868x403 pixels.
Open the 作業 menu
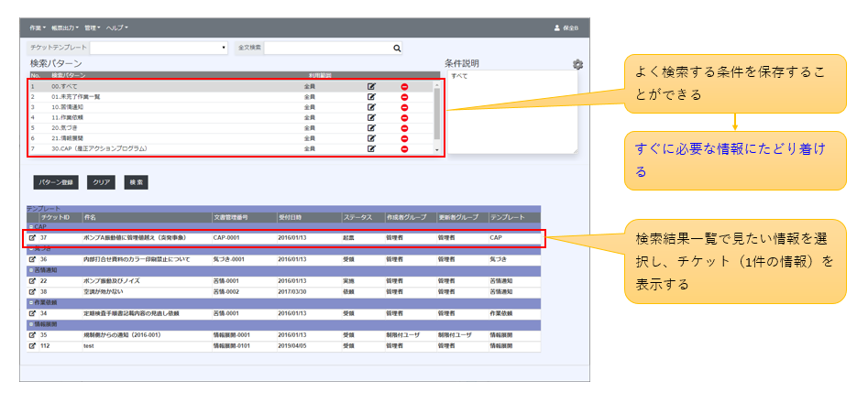coord(38,28)
